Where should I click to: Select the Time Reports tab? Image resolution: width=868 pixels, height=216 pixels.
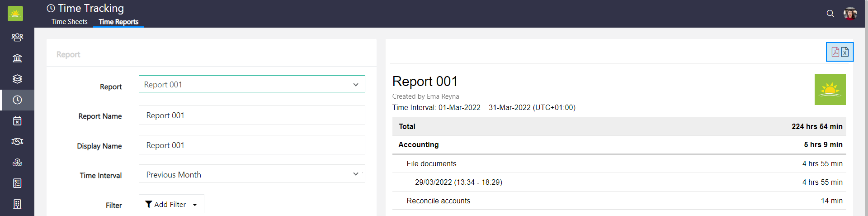pos(118,22)
